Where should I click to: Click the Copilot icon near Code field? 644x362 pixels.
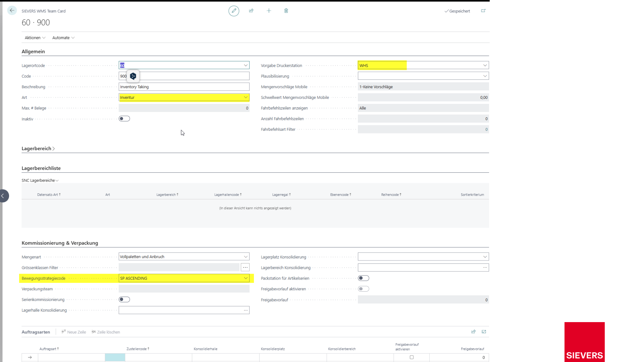pos(133,76)
